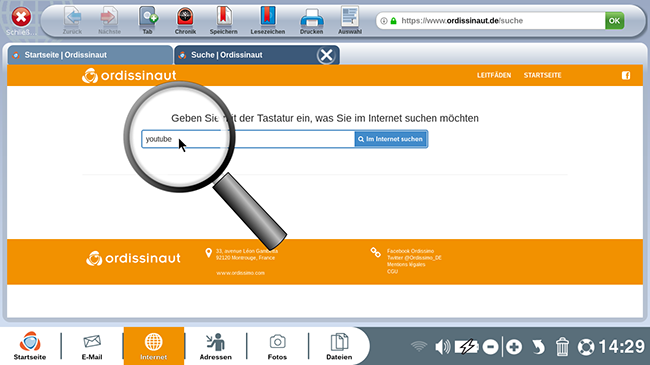Click the undo curved arrow icon
This screenshot has width=650, height=365.
tap(538, 347)
